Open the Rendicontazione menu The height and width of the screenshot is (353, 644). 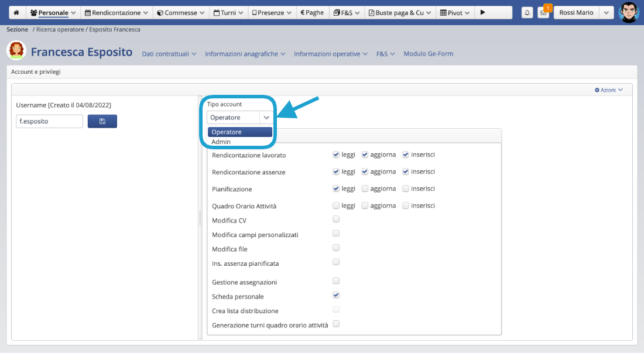tap(115, 12)
